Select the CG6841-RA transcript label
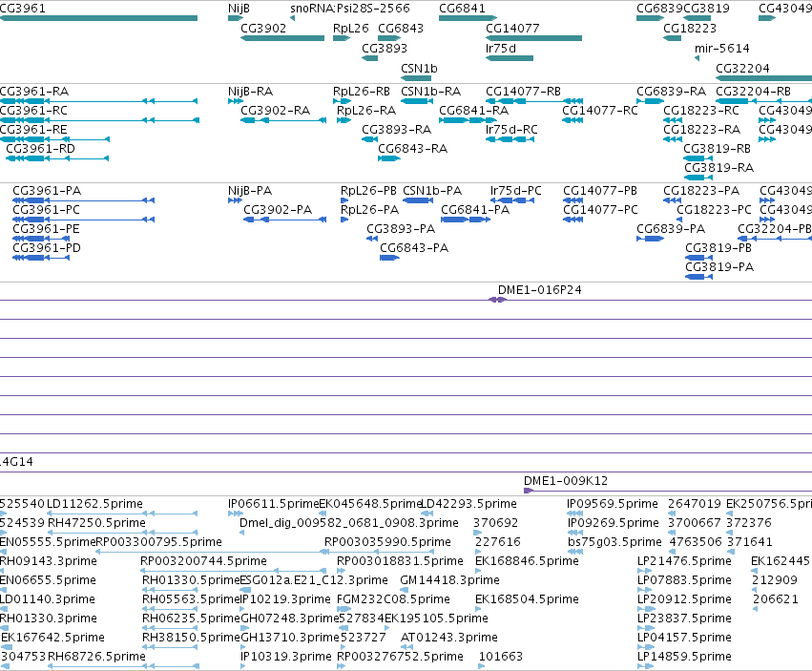This screenshot has height=671, width=812. (x=474, y=111)
